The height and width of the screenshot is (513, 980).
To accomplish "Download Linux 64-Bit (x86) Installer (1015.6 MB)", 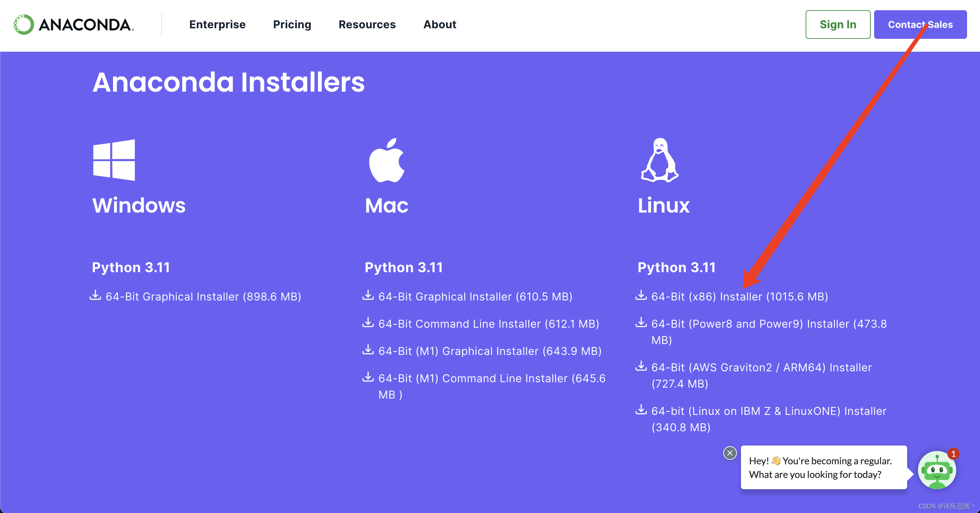I will click(740, 296).
